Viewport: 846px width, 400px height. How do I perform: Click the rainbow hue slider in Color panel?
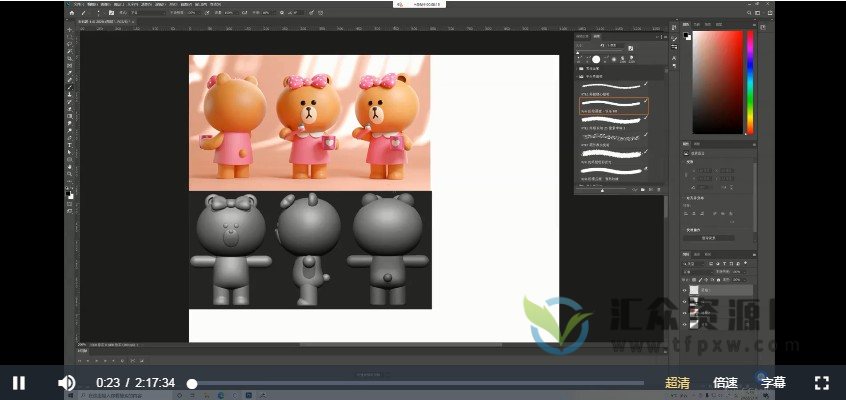click(x=750, y=81)
